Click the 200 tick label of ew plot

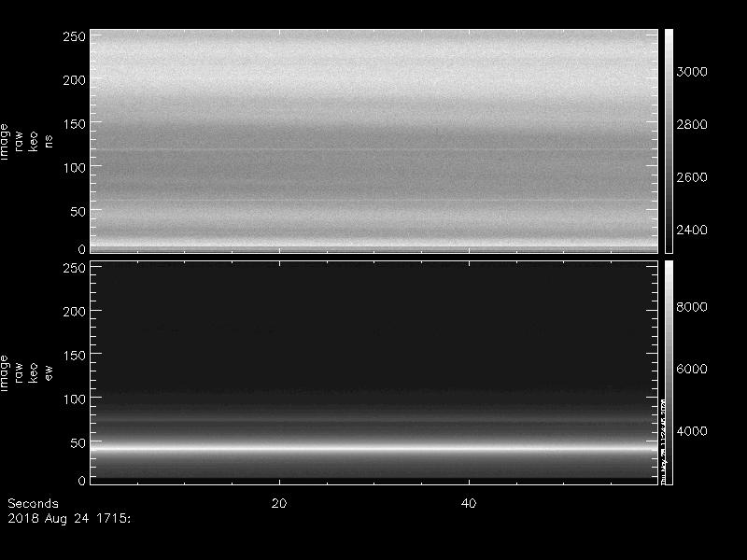(75, 312)
